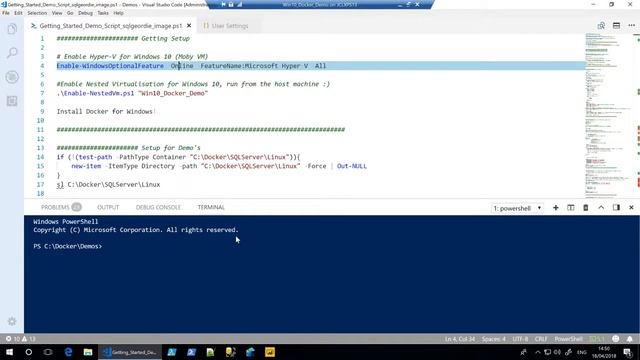
Task: Click the 'Enable-WindowsOptionalFeature' command text
Action: (110, 66)
